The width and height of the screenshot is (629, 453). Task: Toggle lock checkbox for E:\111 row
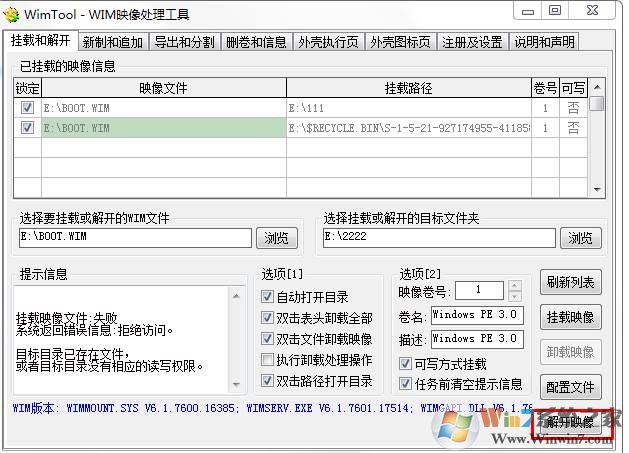27,108
